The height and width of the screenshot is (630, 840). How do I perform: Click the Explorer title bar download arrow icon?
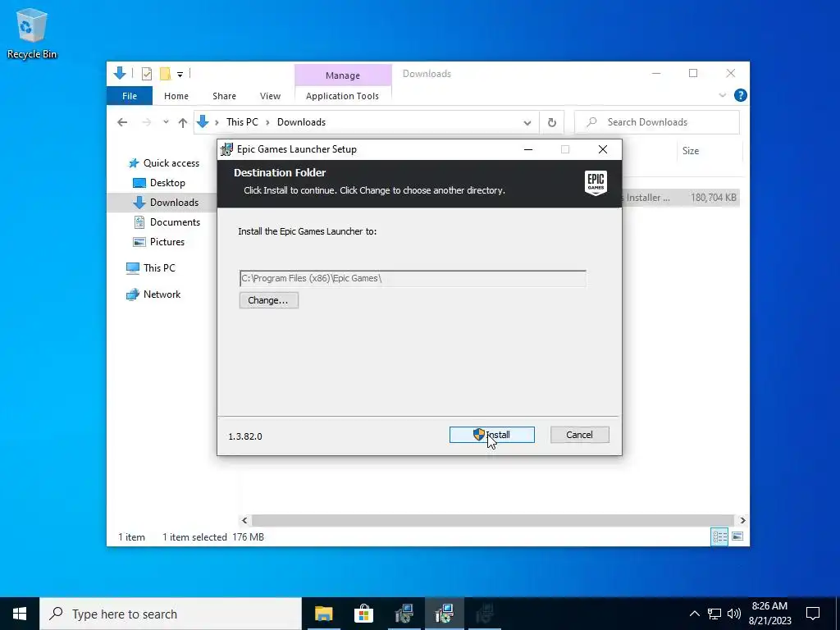tap(120, 73)
